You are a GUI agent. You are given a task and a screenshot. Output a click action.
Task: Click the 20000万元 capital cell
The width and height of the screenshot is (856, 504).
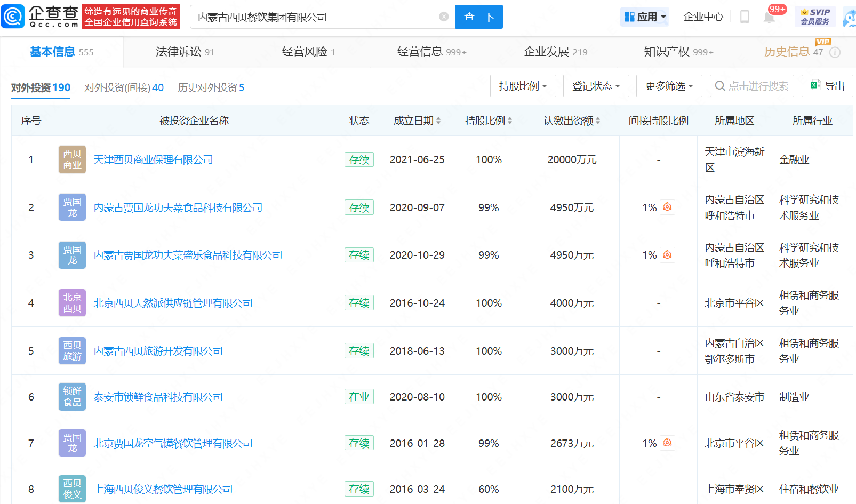coord(572,159)
